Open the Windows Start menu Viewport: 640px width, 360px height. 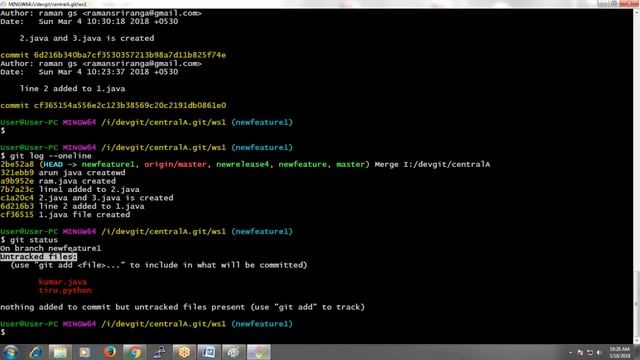coord(10,352)
